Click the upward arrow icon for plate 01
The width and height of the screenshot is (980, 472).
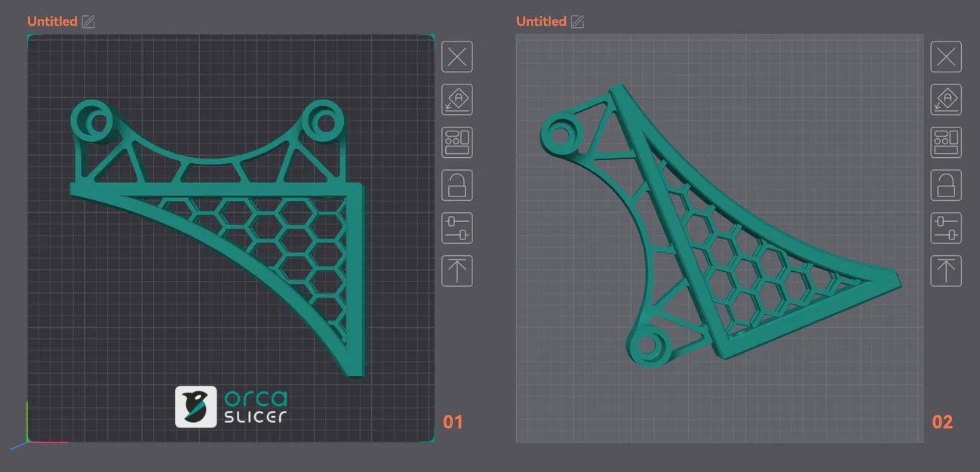pyautogui.click(x=457, y=271)
